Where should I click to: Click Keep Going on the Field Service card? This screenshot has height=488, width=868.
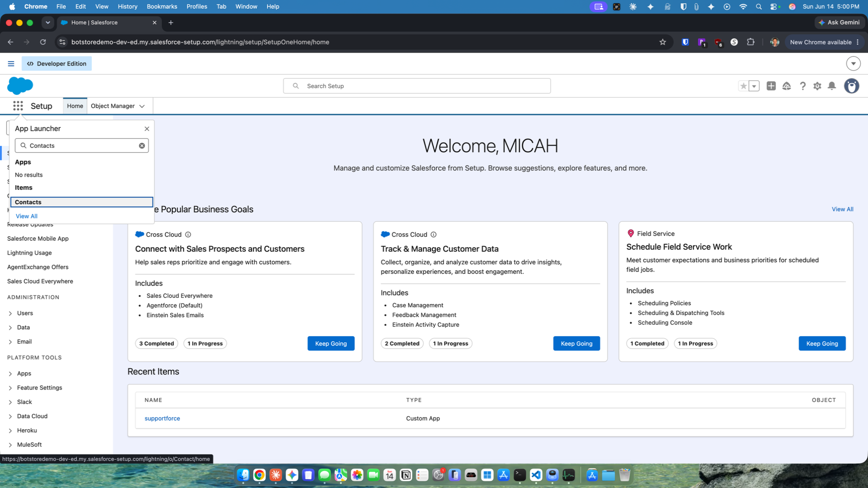(822, 343)
